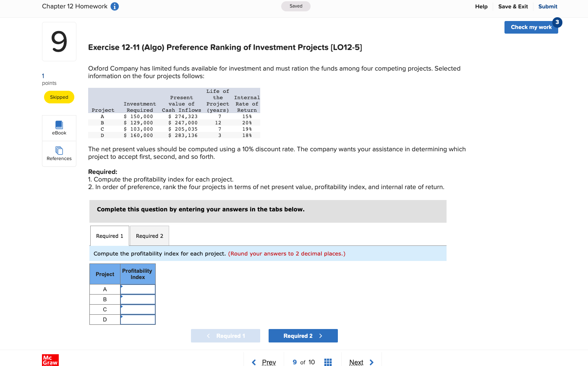Click Save & Exit
The height and width of the screenshot is (366, 588).
pos(513,6)
